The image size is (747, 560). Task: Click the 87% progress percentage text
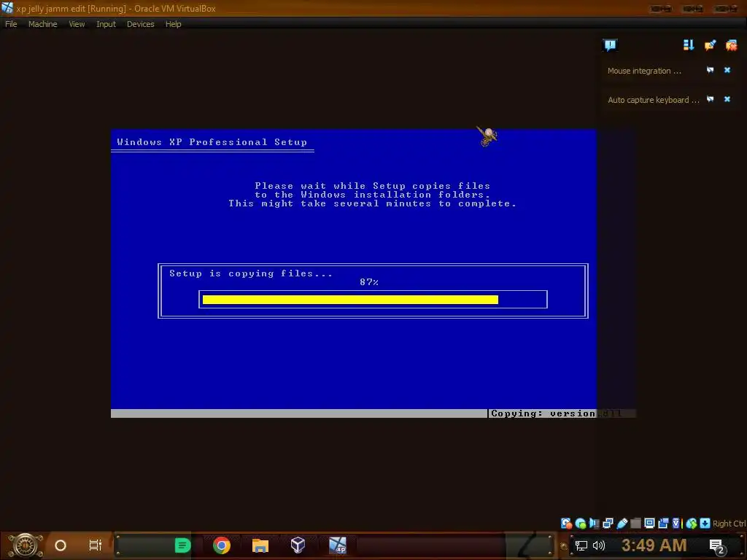click(x=369, y=282)
